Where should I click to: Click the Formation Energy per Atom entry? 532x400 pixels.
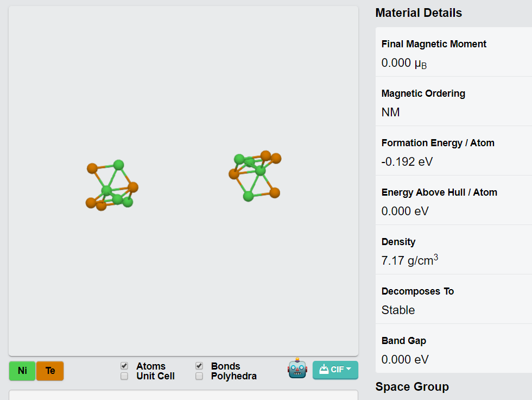point(454,151)
